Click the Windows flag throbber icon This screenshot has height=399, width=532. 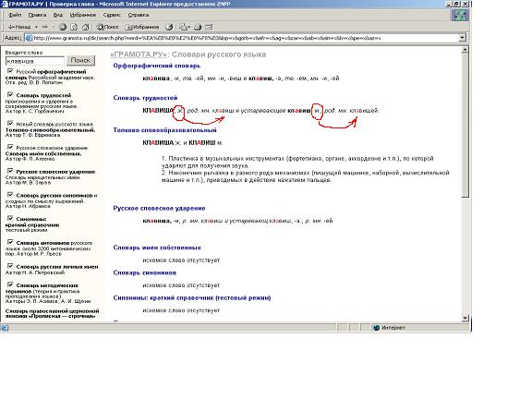click(460, 15)
